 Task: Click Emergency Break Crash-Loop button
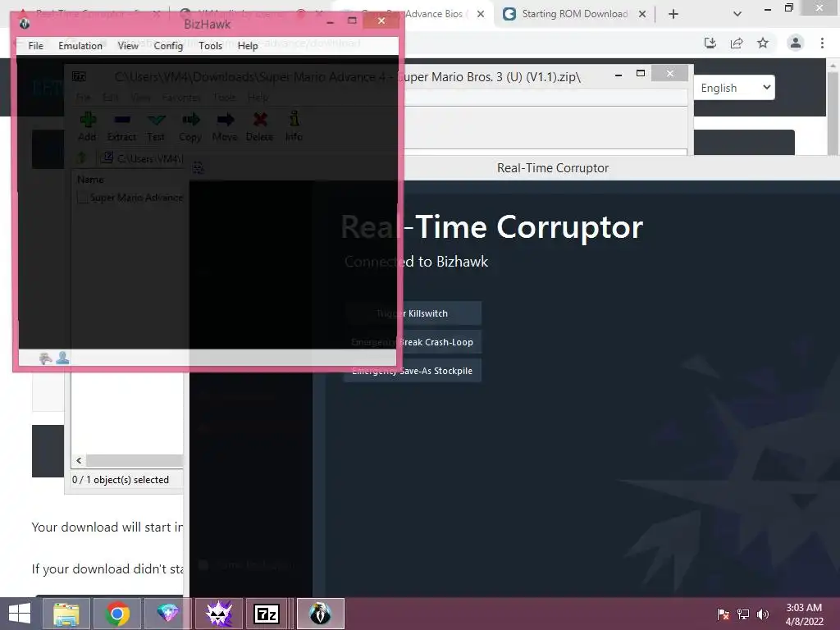pyautogui.click(x=412, y=342)
